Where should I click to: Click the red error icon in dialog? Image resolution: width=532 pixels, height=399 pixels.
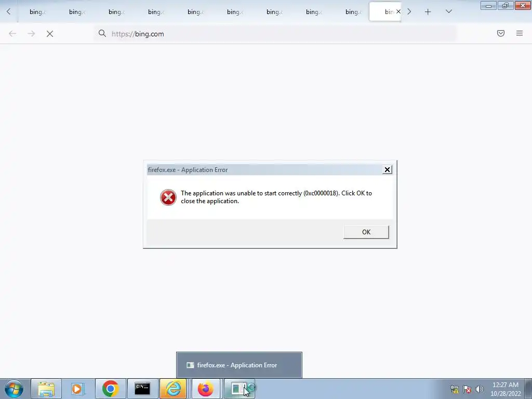(168, 197)
